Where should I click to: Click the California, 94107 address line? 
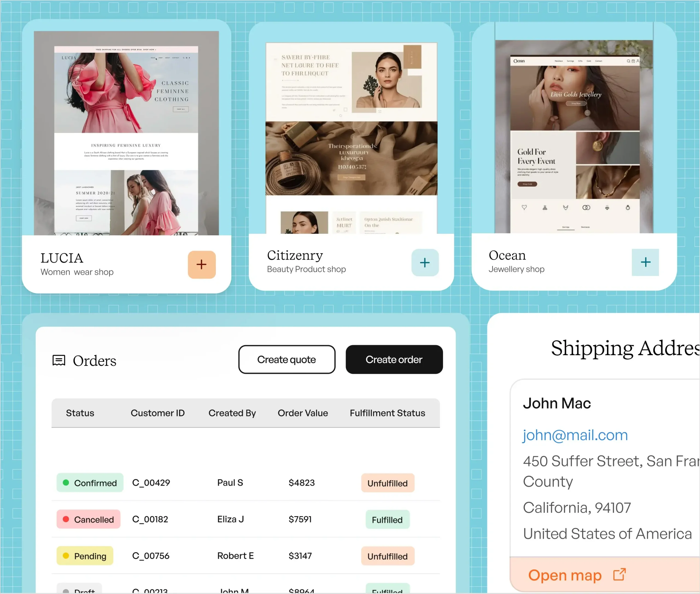[577, 508]
